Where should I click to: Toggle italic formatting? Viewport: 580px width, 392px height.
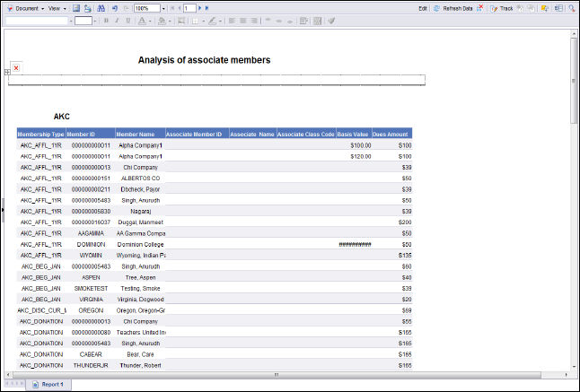pos(116,20)
